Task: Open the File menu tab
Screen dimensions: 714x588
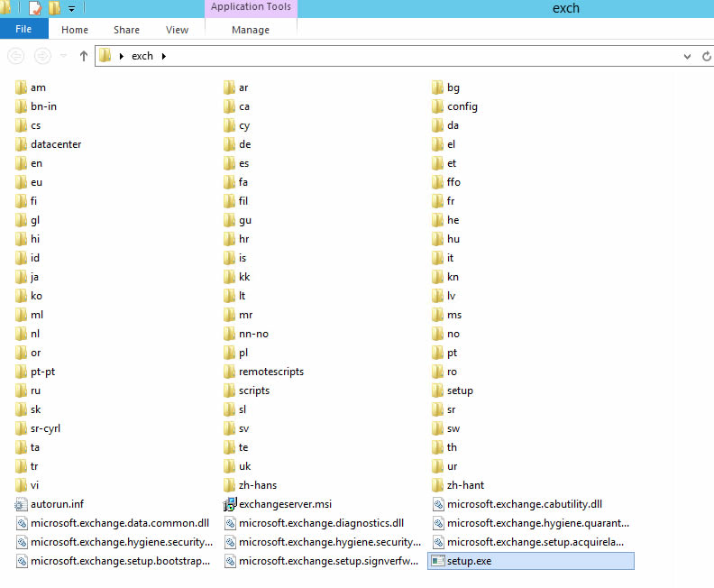Action: [x=23, y=29]
